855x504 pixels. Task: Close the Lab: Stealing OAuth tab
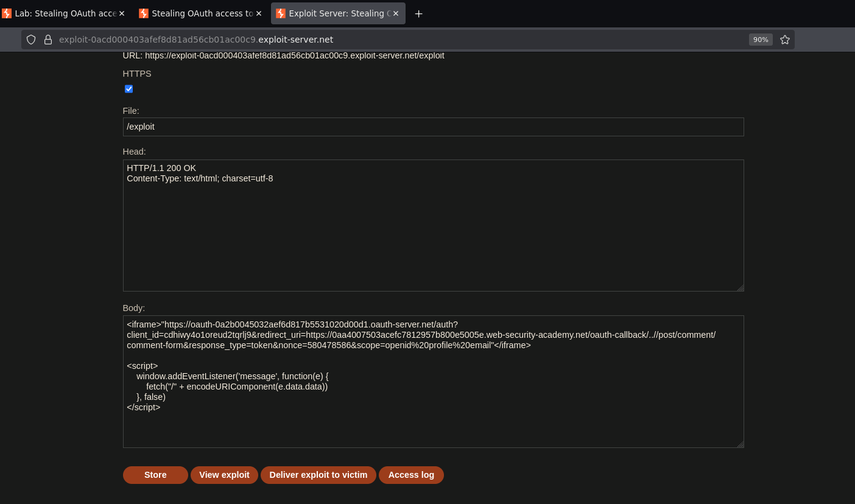[x=122, y=13]
